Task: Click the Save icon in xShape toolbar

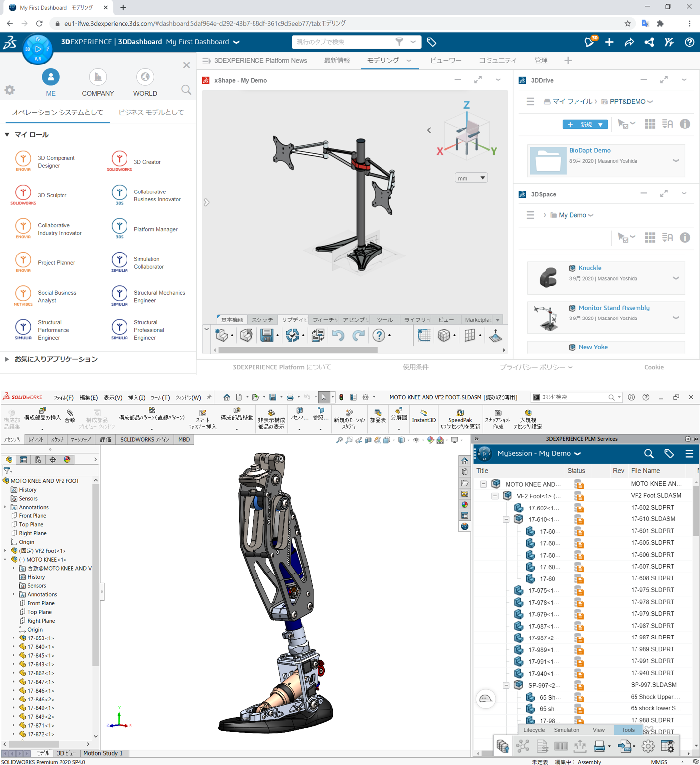Action: coord(267,336)
